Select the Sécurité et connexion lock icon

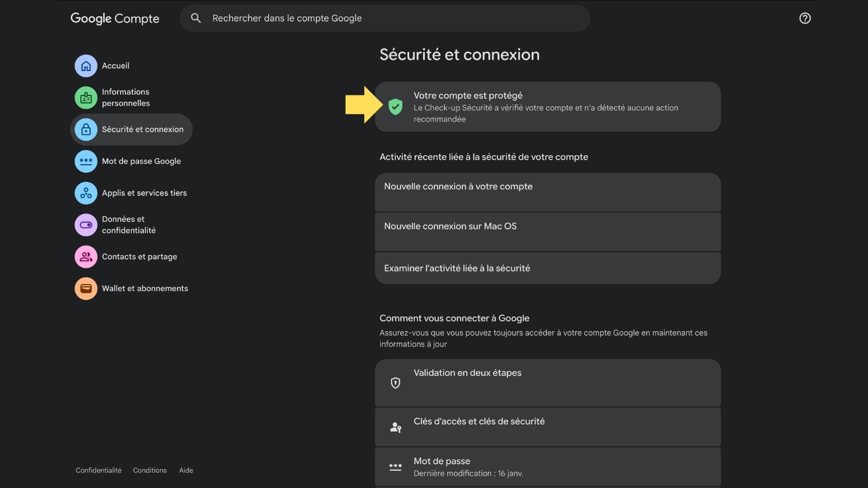[86, 129]
